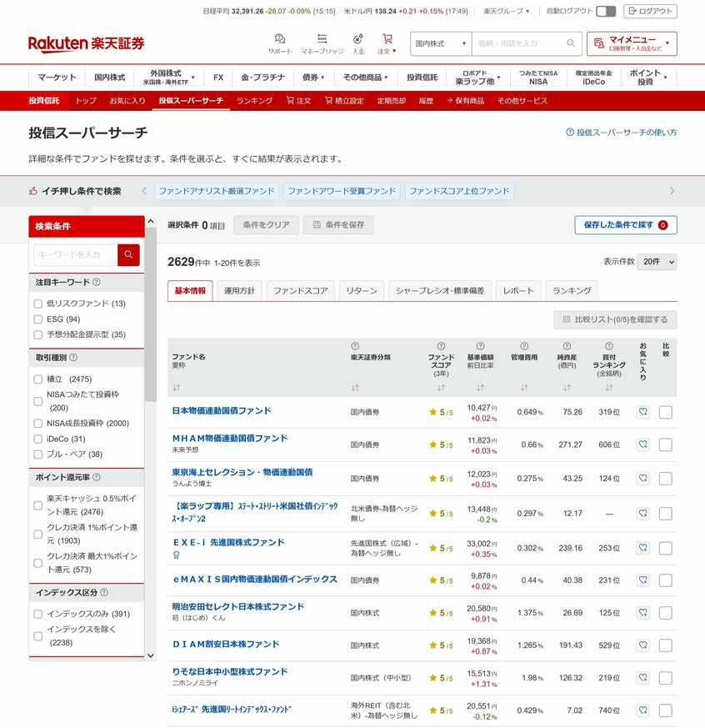705x728 pixels.
Task: Click scroll-up arrow of 検索条件 panel
Action: (151, 222)
